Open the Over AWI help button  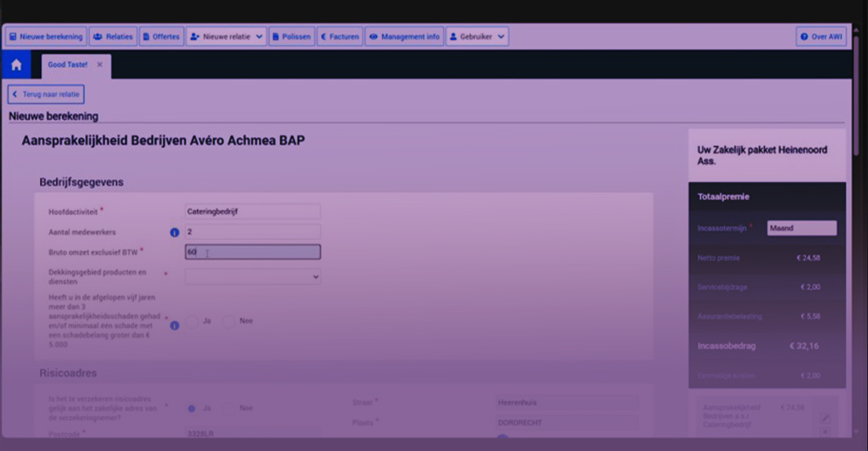click(x=821, y=37)
